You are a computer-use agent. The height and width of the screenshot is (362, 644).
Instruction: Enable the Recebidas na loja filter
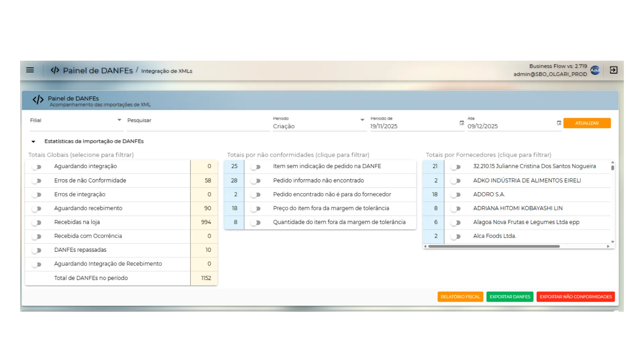pyautogui.click(x=37, y=223)
